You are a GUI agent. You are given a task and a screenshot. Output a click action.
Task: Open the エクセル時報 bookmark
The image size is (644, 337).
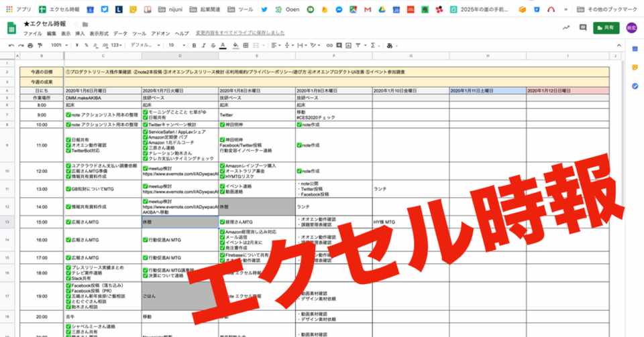click(59, 9)
